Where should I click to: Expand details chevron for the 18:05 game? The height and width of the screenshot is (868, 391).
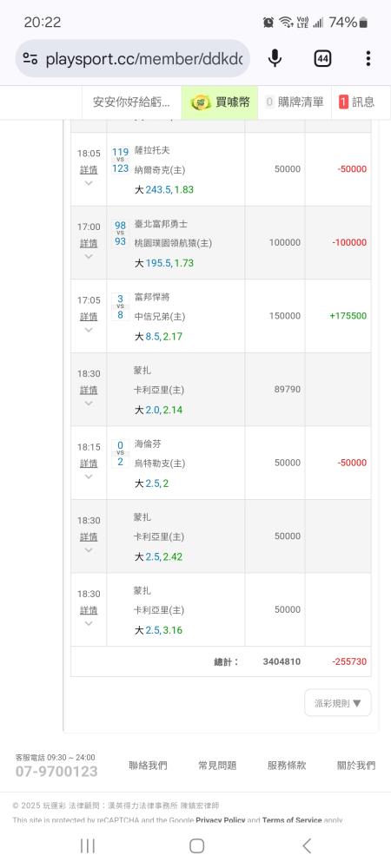(x=89, y=183)
